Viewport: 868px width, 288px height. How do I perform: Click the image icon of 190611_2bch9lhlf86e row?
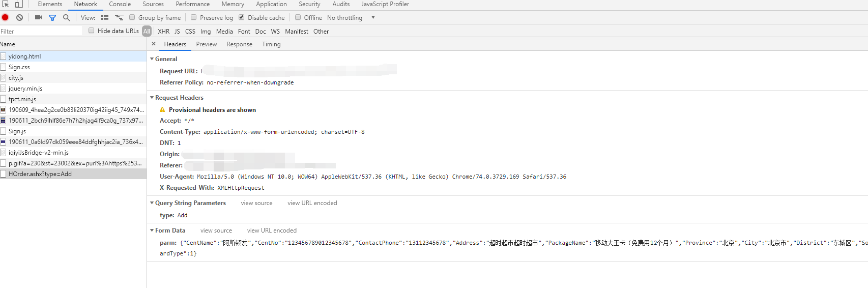[x=3, y=121]
